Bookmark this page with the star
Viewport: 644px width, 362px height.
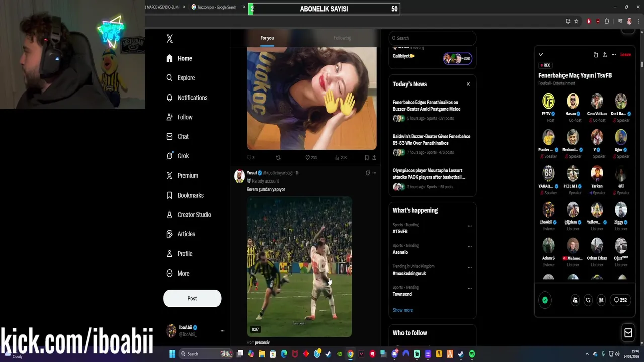(576, 21)
